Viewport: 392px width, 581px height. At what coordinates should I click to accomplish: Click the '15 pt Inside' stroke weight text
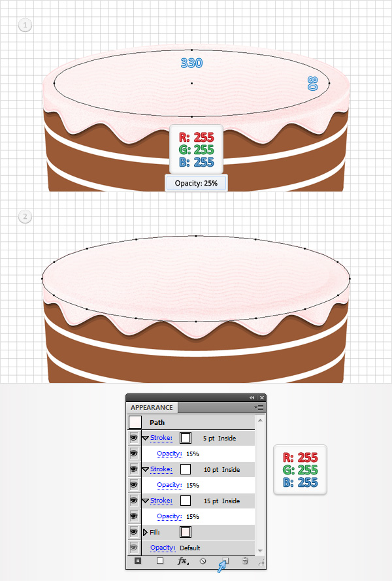[221, 501]
